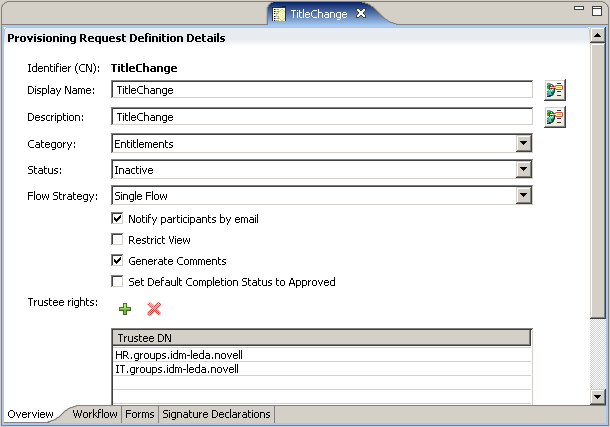
Task: Click the vertical scrollbar thumb
Action: pos(597,181)
